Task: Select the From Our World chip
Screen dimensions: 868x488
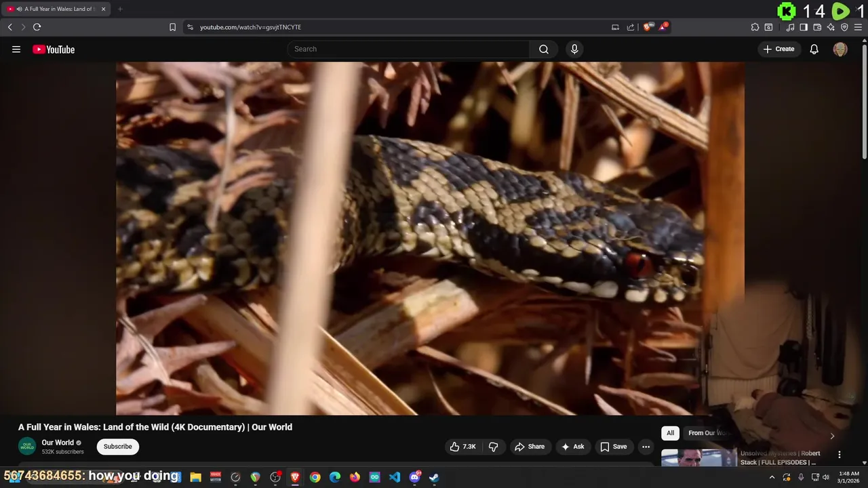Action: [709, 433]
